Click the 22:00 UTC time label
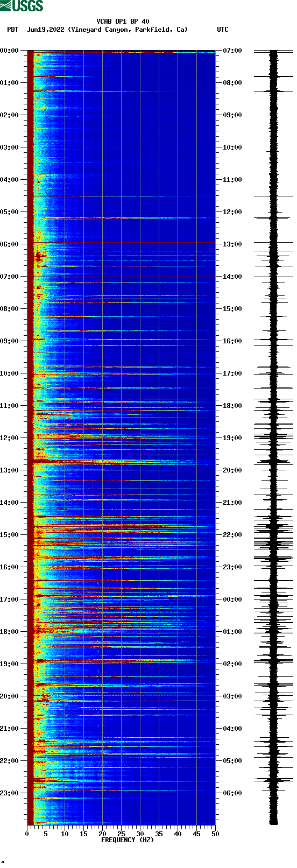This screenshot has width=297, height=868. (x=232, y=535)
